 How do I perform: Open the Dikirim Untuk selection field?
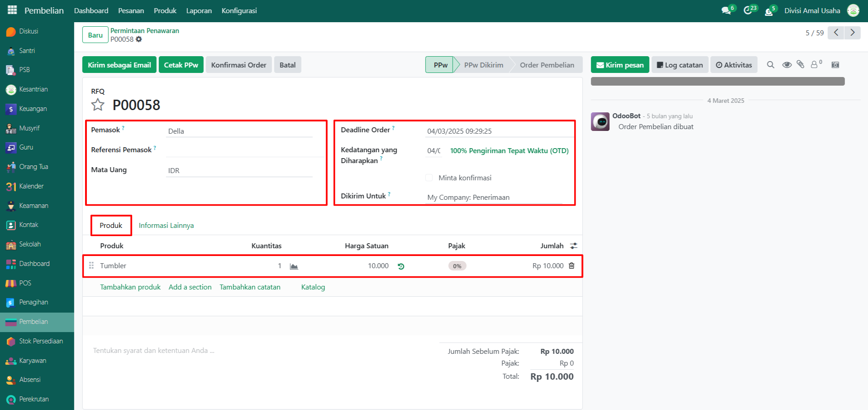click(493, 198)
